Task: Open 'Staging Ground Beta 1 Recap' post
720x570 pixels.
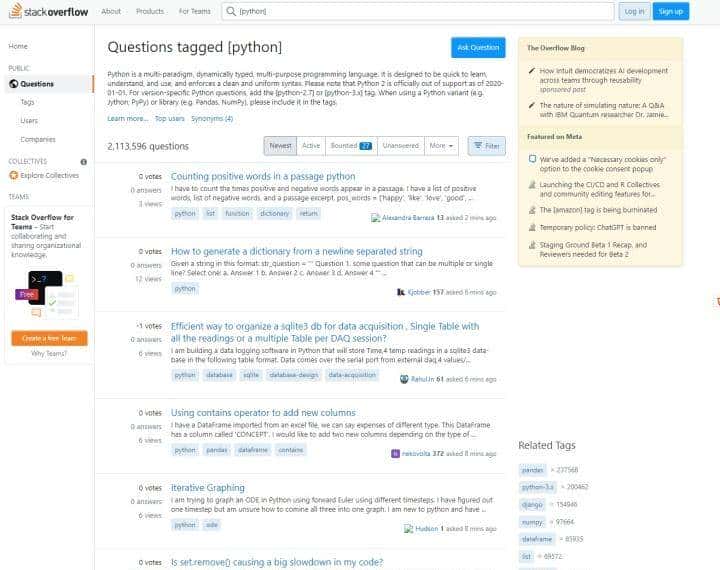Action: tap(593, 249)
